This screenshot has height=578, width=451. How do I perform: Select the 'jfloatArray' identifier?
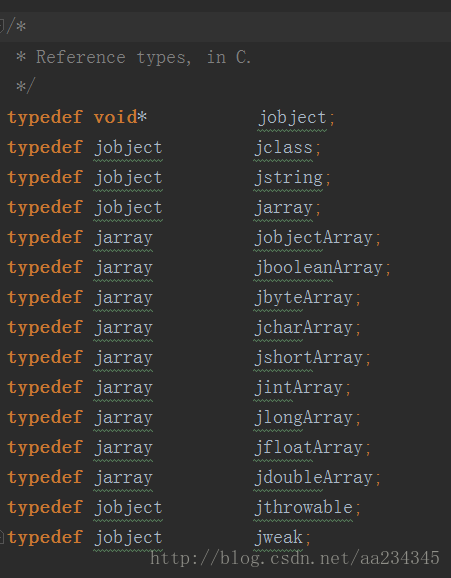308,448
